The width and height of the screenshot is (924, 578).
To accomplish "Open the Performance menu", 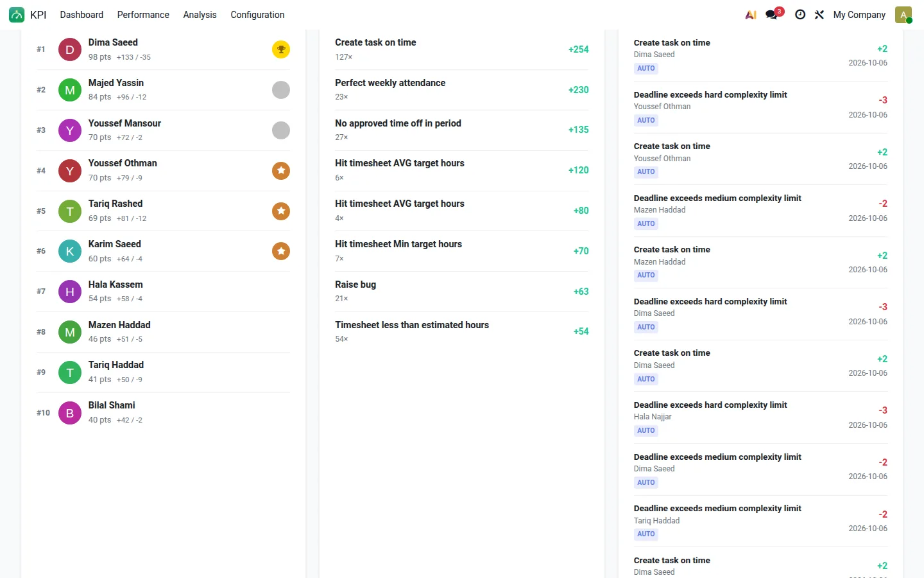I will [x=143, y=15].
